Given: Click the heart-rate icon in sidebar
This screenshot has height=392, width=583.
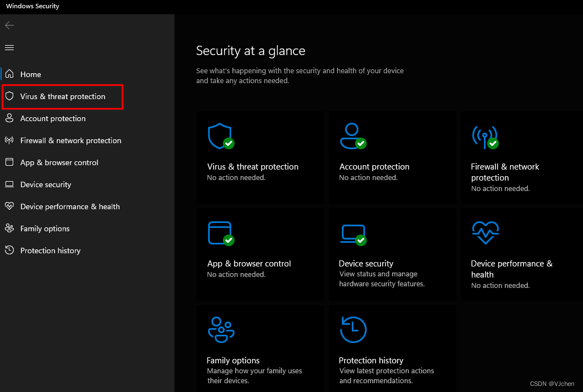Looking at the screenshot, I should [9, 206].
